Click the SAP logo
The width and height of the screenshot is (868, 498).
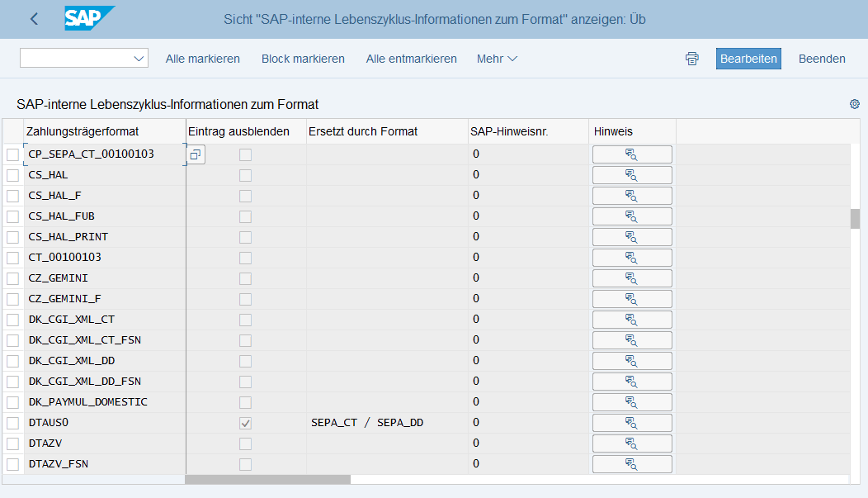pyautogui.click(x=89, y=18)
